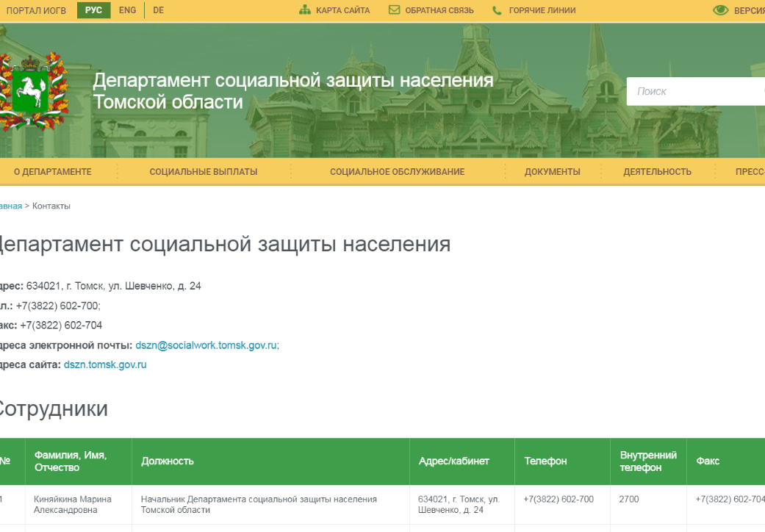Switch language to РУС
Viewport: 765px width, 532px height.
coord(93,10)
